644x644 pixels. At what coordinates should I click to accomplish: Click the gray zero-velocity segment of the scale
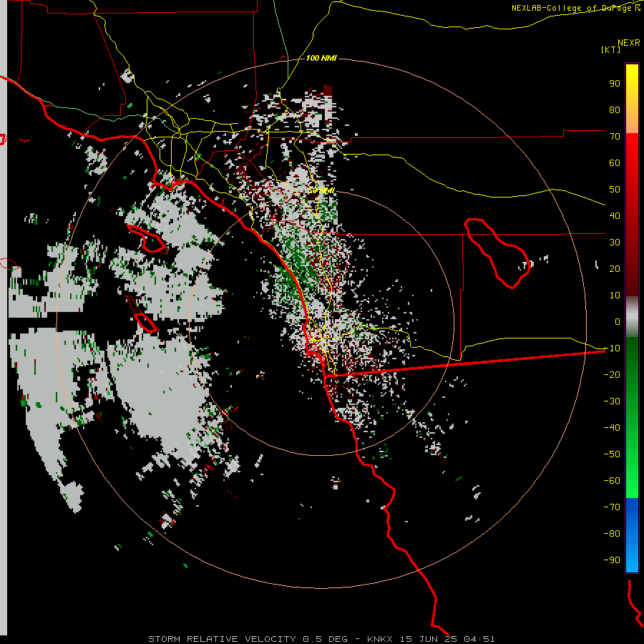632,317
